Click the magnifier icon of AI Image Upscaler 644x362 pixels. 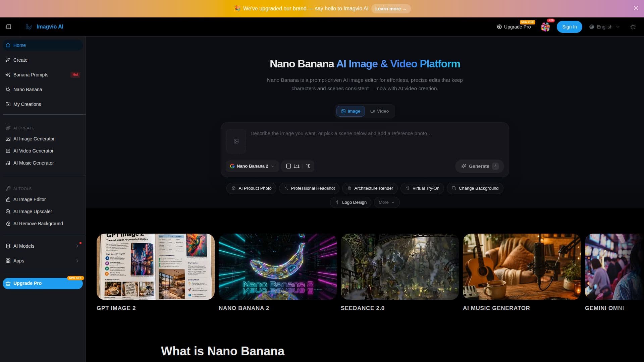[x=8, y=212]
